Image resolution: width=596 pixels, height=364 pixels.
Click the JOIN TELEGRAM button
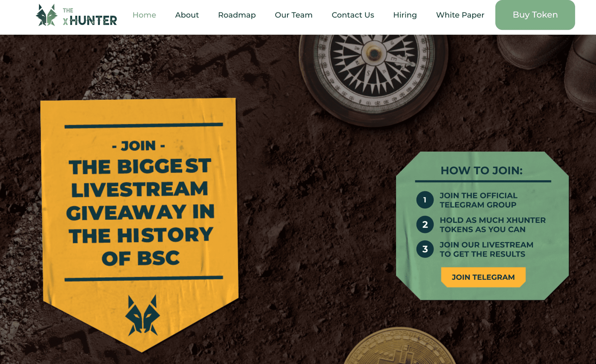pyautogui.click(x=483, y=277)
